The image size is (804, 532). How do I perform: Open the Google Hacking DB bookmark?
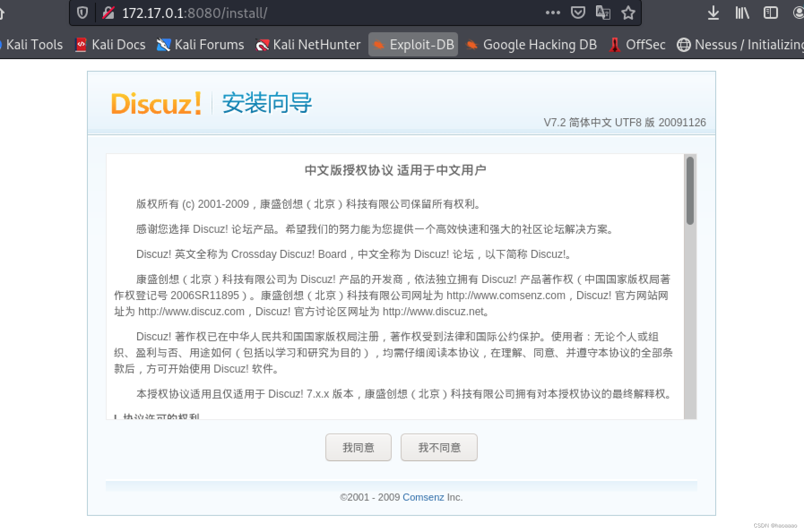(x=532, y=44)
